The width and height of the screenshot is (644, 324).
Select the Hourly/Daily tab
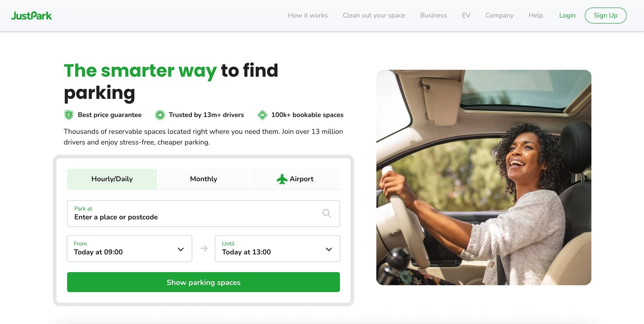(x=112, y=179)
